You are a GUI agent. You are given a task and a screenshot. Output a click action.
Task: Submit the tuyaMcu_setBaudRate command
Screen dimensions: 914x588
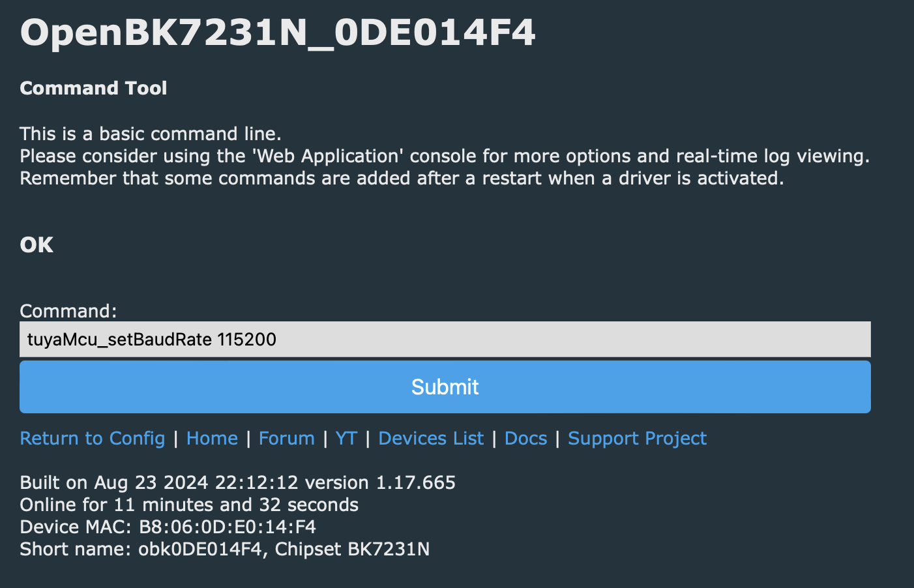(445, 387)
